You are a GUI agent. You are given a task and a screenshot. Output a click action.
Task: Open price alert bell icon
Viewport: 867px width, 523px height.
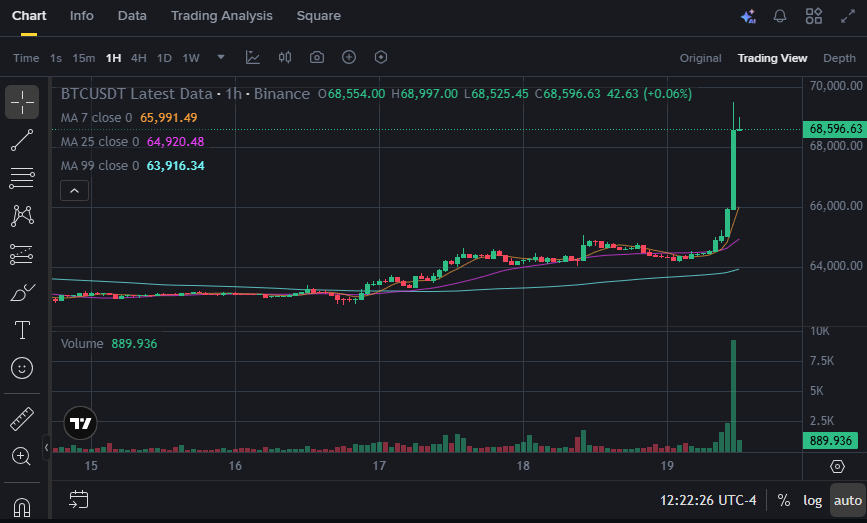coord(780,16)
